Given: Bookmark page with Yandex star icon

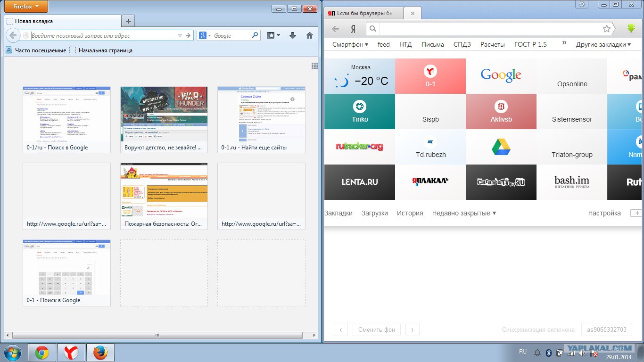Looking at the screenshot, I should click(x=607, y=29).
